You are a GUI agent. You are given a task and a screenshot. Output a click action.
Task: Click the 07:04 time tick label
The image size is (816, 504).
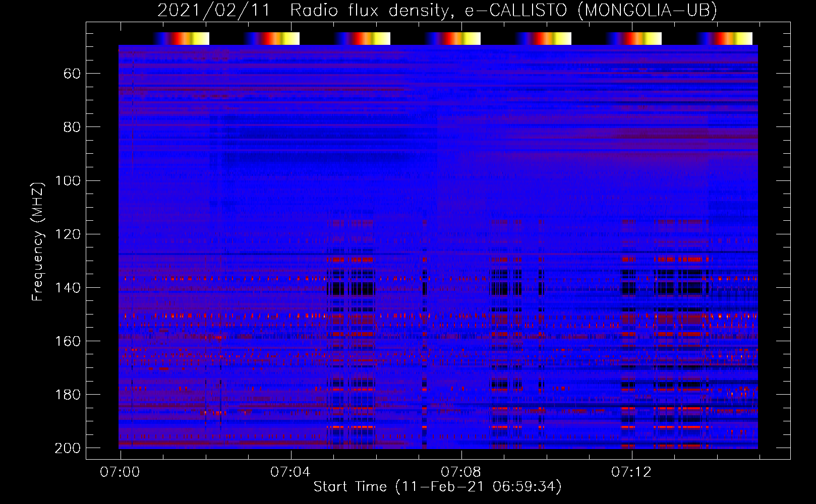(x=290, y=472)
